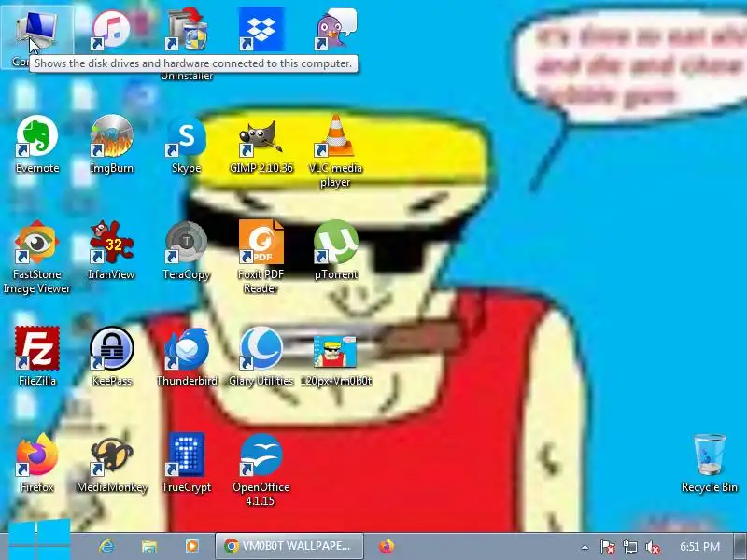Image resolution: width=747 pixels, height=560 pixels.
Task: Launch GIMP 2.10.36
Action: tap(261, 146)
